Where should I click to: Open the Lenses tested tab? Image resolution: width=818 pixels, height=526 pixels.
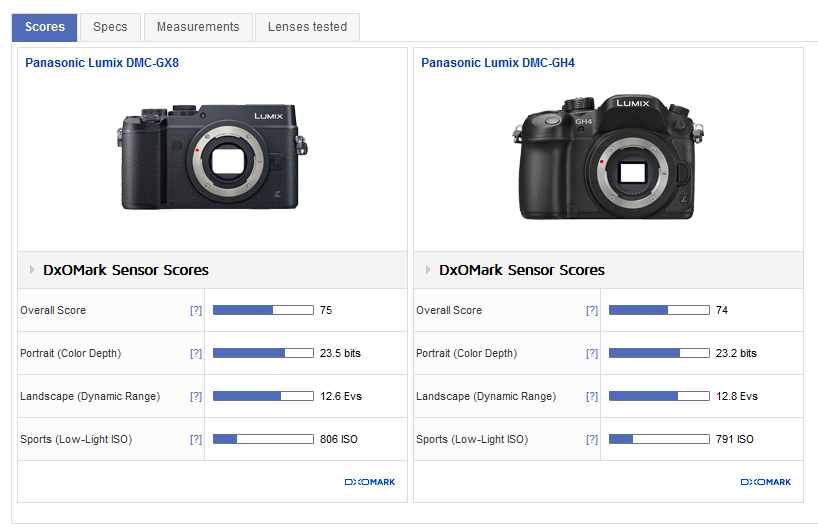pyautogui.click(x=307, y=27)
